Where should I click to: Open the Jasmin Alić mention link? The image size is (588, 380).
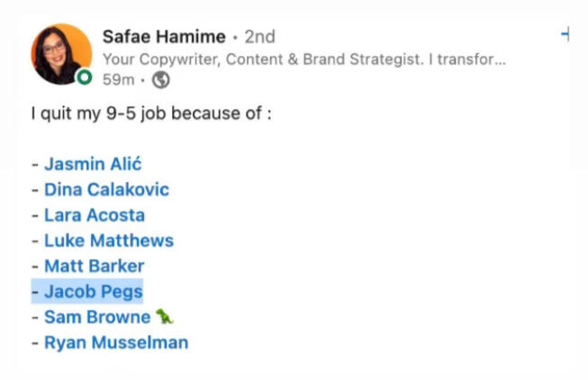click(93, 165)
